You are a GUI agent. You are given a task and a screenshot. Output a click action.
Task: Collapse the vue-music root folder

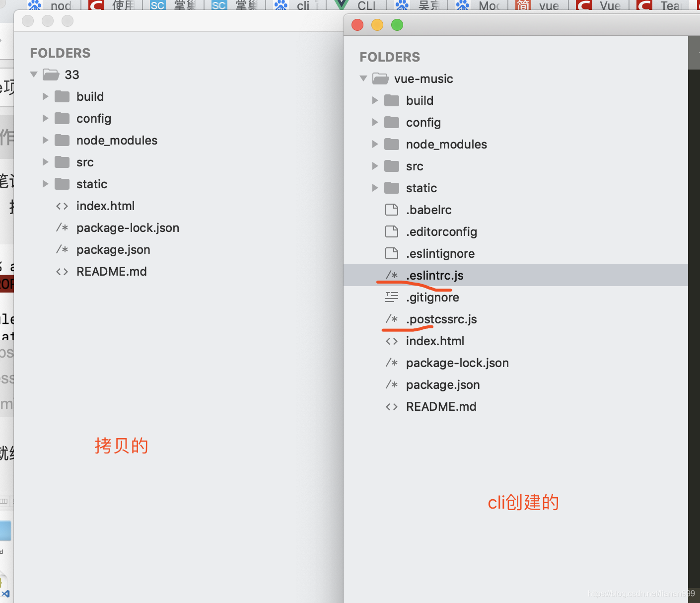click(x=363, y=78)
